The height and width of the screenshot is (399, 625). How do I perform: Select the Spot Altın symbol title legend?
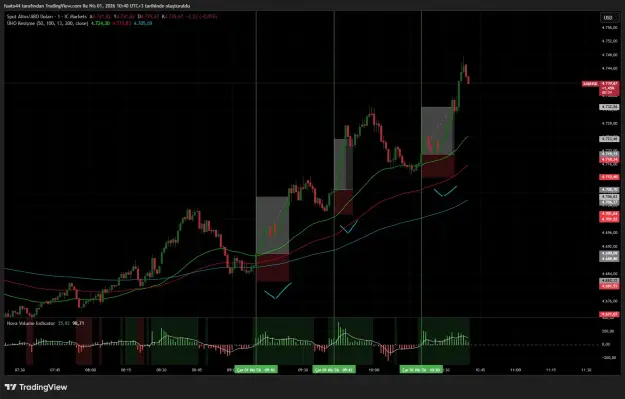[47, 17]
